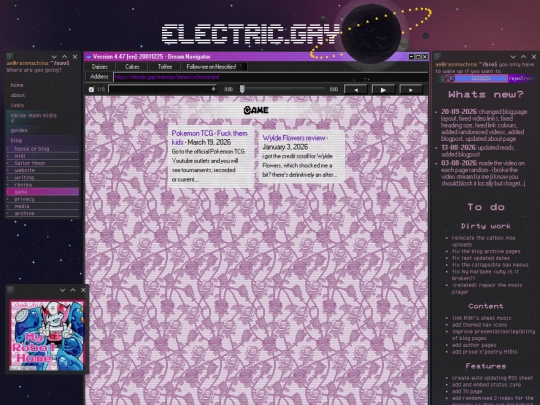Expand the 'house of blog' tree item
540x405 pixels.
42,149
